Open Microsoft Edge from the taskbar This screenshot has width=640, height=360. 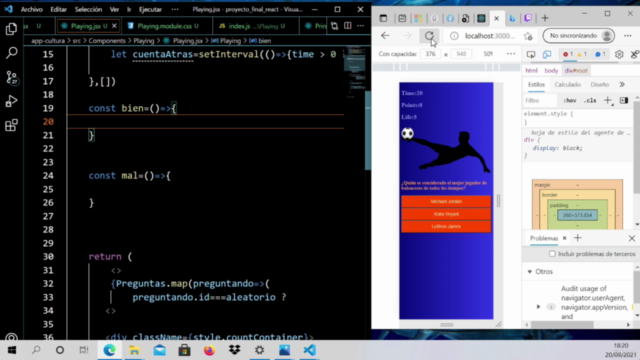[109, 350]
